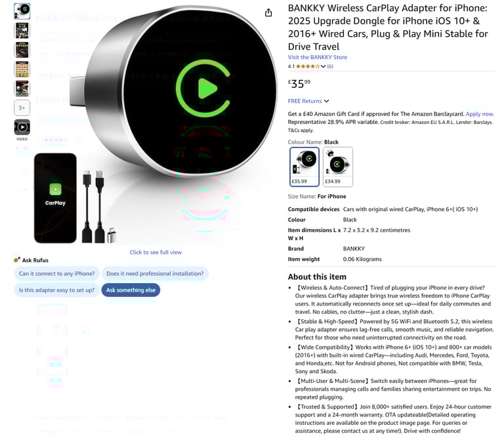Image resolution: width=504 pixels, height=438 pixels.
Task: Ask Rufus 'Can it connect to any iPhone?'
Action: [56, 273]
